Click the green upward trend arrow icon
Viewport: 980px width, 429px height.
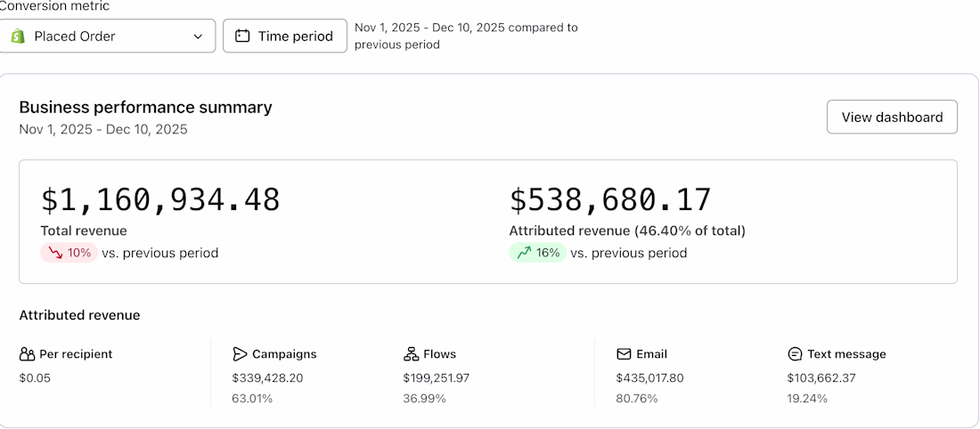(x=523, y=253)
